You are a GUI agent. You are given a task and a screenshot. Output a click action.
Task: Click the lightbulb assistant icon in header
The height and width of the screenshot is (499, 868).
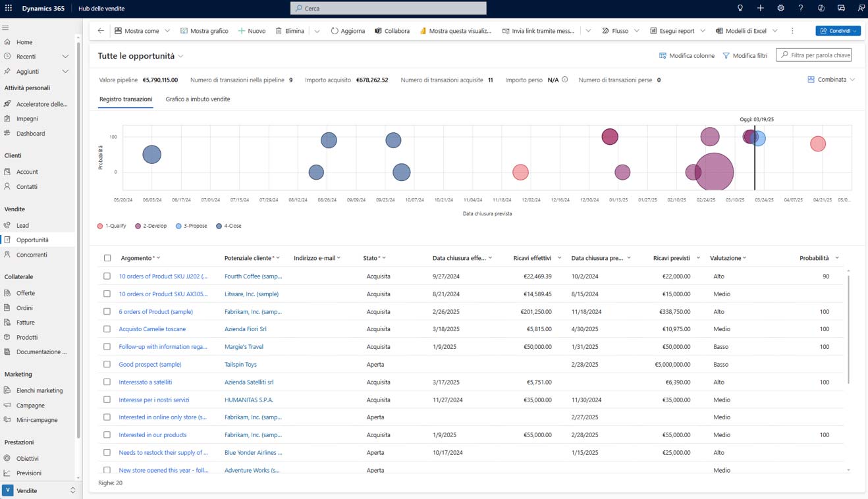click(x=740, y=9)
